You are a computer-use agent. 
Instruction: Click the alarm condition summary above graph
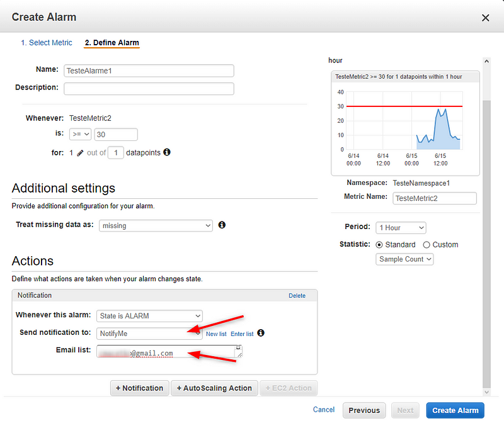click(399, 77)
